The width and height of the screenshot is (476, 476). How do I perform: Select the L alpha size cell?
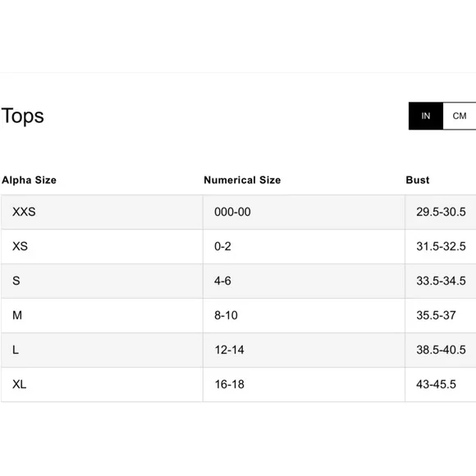click(x=102, y=350)
